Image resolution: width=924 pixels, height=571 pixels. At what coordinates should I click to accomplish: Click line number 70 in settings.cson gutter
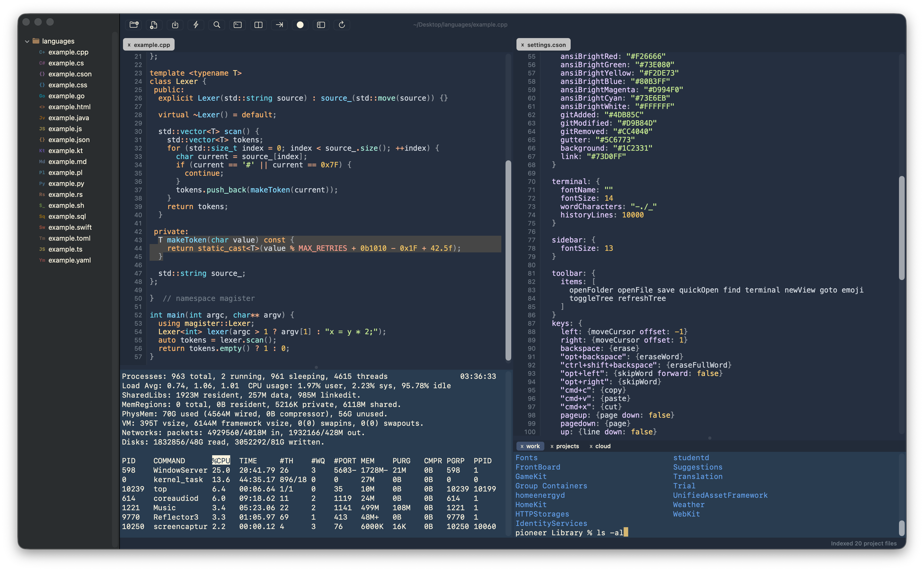pos(532,182)
